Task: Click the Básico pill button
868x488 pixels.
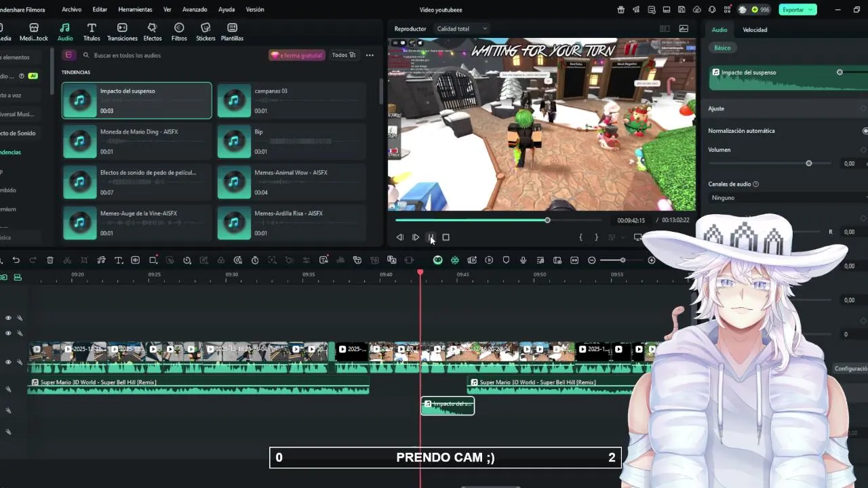Action: click(722, 48)
